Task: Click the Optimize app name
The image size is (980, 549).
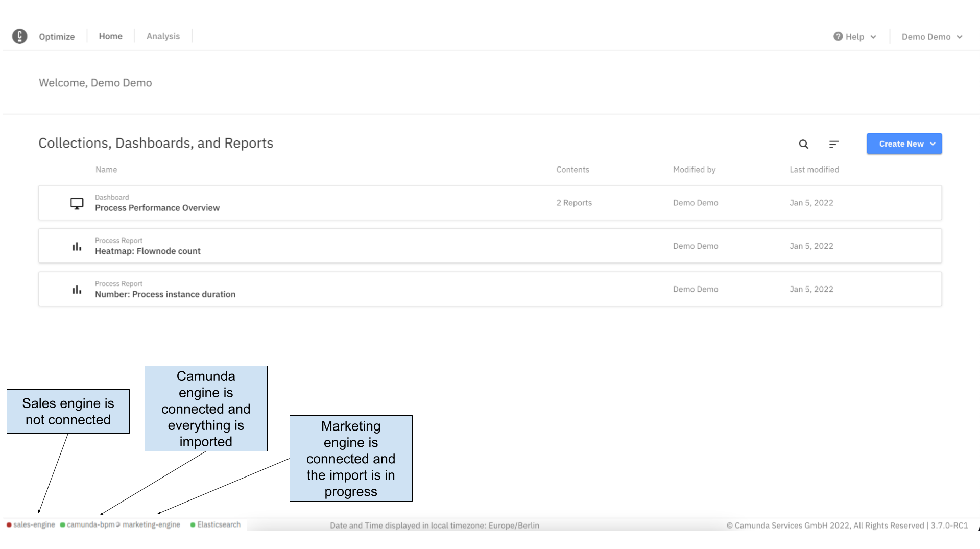Action: 57,37
